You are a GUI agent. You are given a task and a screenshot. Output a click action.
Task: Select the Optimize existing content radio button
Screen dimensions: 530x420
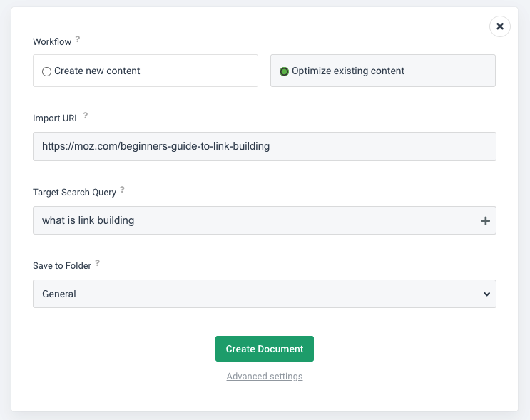click(x=285, y=71)
